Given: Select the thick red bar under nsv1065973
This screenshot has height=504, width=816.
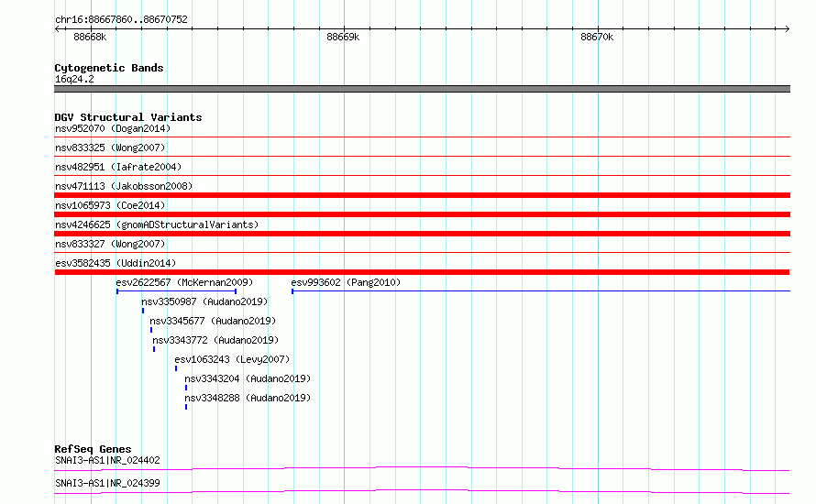Looking at the screenshot, I should coord(422,214).
